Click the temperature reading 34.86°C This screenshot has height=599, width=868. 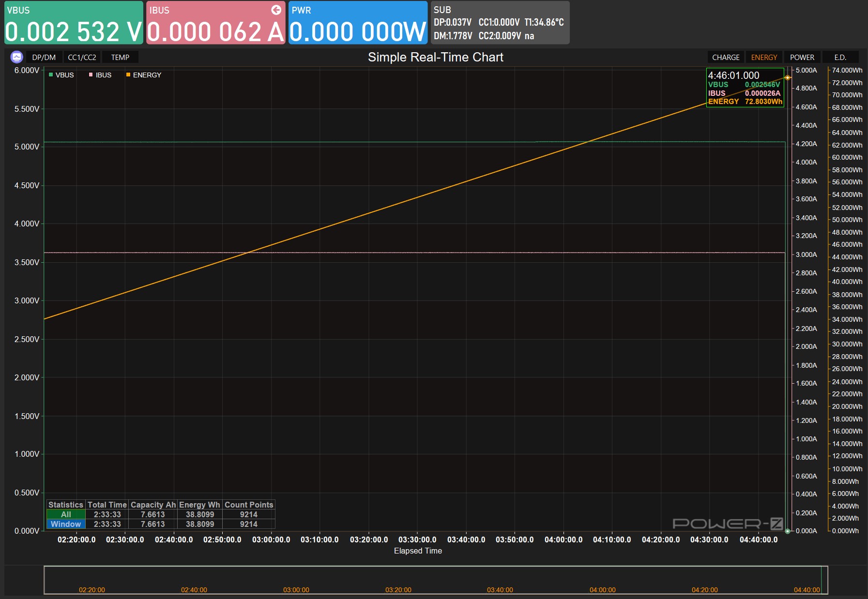544,22
